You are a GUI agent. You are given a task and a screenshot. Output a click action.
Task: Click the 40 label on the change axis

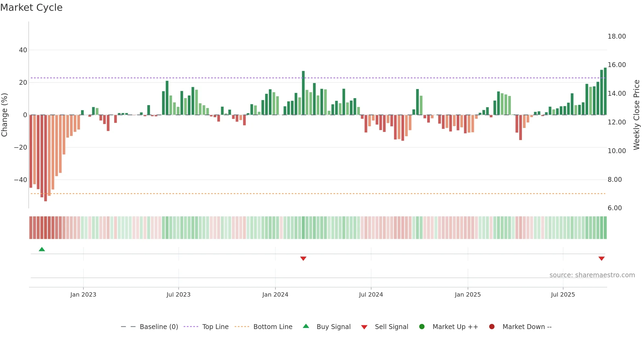pos(23,50)
